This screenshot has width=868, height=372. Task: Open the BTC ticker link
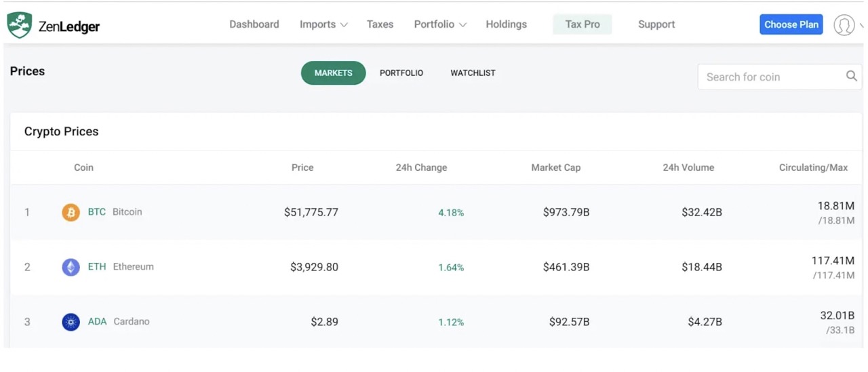97,212
